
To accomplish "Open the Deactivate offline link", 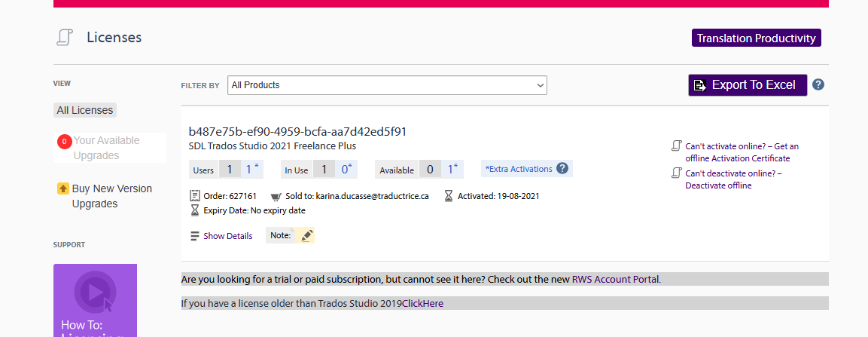I will 733,179.
